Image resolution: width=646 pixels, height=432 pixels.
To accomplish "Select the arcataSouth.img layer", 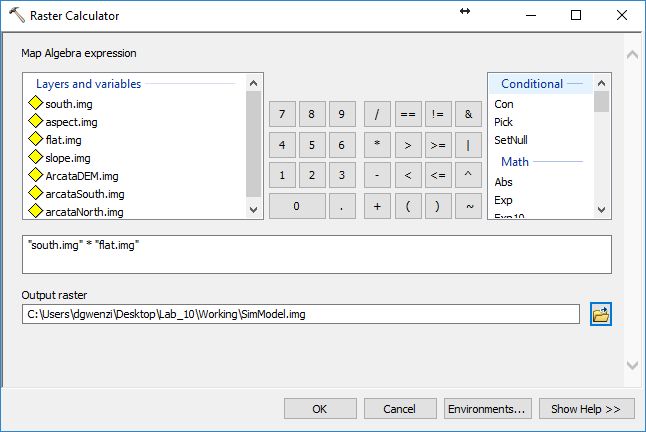I will point(85,194).
